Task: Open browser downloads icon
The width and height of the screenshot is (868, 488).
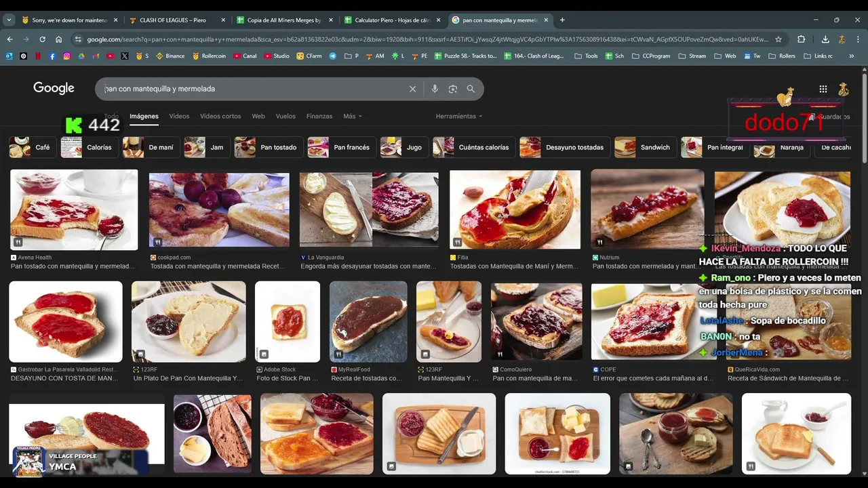Action: pos(825,39)
